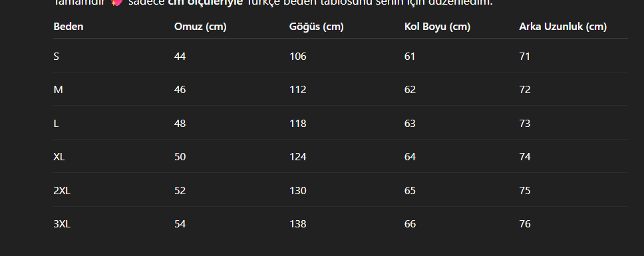Click the Beden column header

[x=68, y=27]
